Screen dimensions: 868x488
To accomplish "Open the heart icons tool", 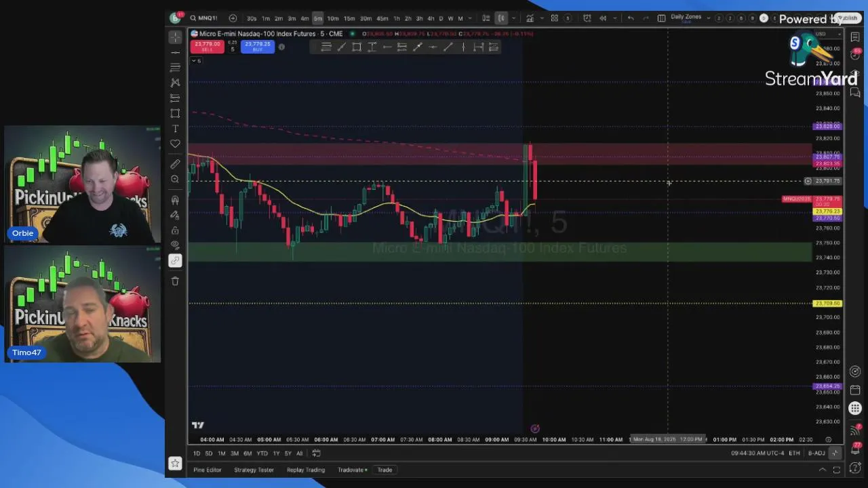I will click(x=175, y=144).
